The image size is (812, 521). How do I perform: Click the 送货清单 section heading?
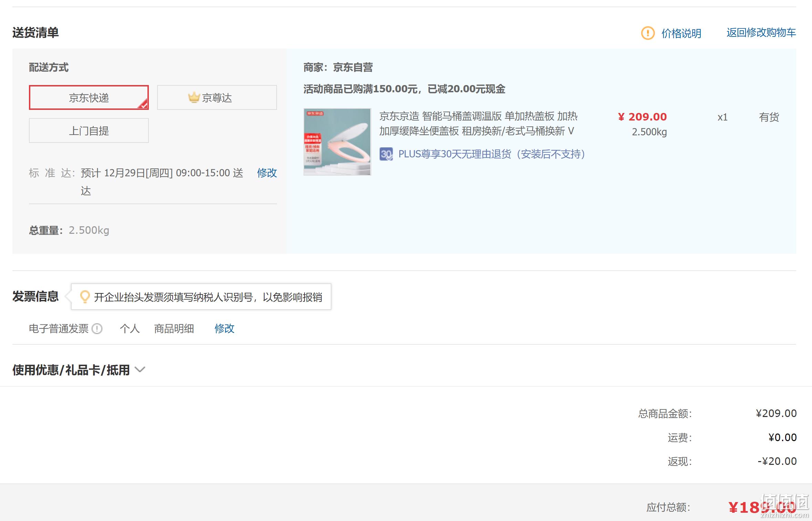pos(35,33)
